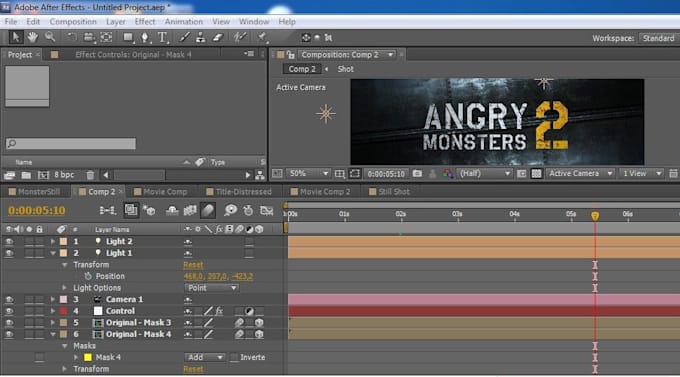Click Auto-keyframe stopwatch icon in timeline
This screenshot has height=377, width=680.
pos(248,210)
